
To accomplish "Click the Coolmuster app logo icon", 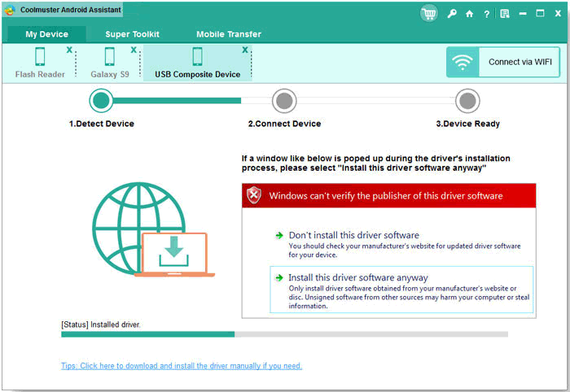I will [x=10, y=10].
